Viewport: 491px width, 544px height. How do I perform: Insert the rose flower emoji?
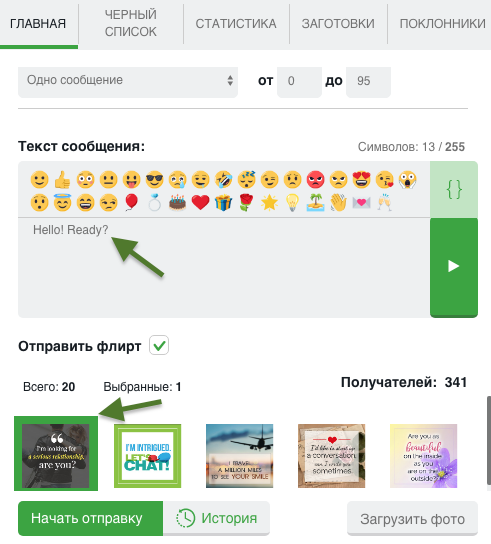[x=246, y=203]
